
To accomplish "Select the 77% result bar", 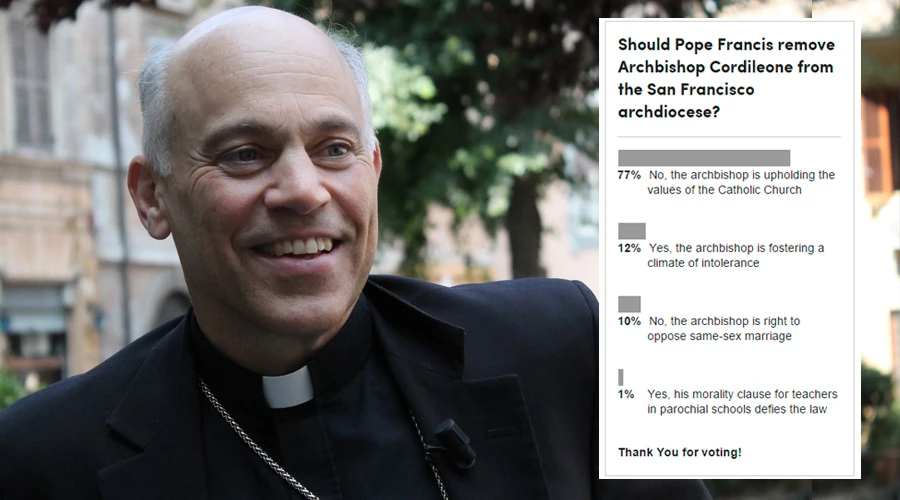I will (x=704, y=158).
